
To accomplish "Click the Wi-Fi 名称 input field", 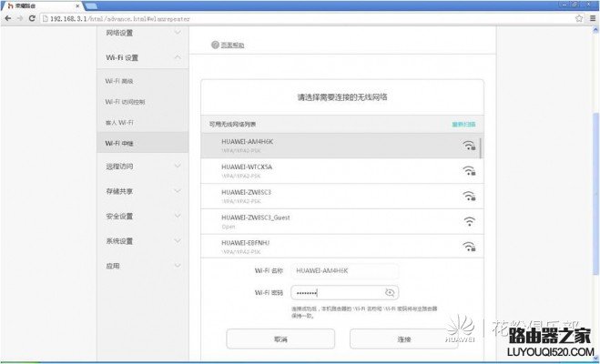I will (x=344, y=270).
